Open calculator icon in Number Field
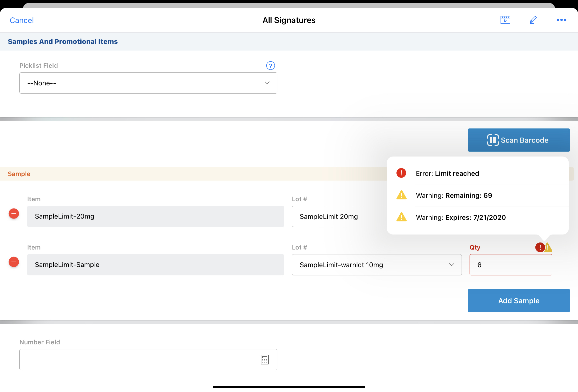The width and height of the screenshot is (578, 392). click(x=265, y=359)
